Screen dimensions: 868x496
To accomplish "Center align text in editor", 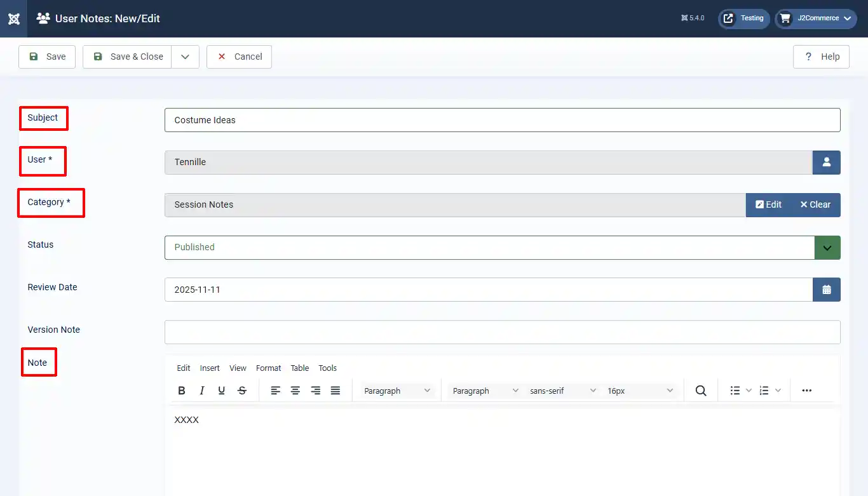I will [x=295, y=391].
